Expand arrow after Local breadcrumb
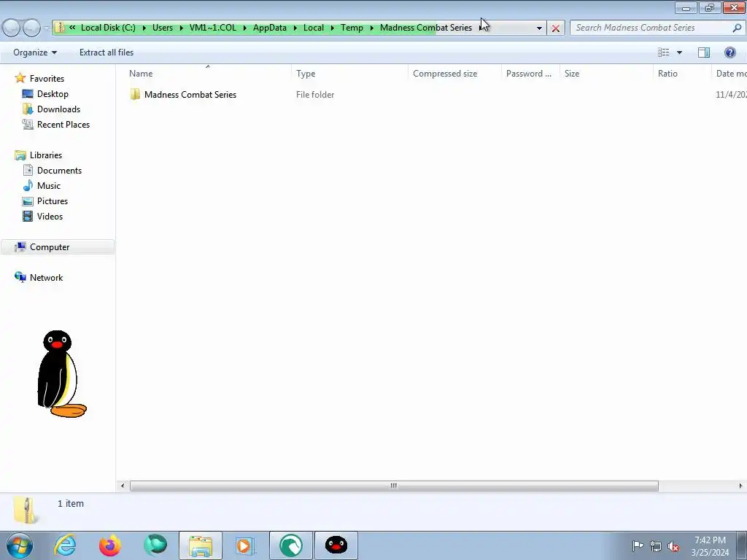The image size is (747, 560). (333, 28)
